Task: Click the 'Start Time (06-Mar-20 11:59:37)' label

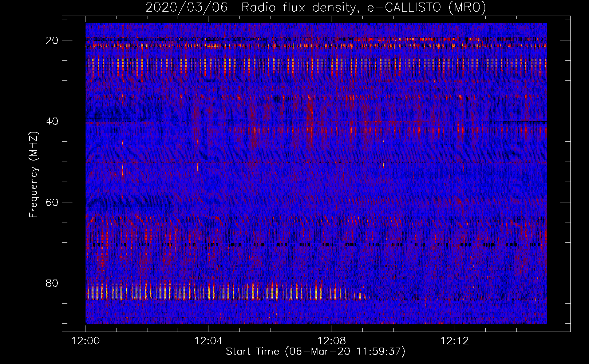Action: click(x=316, y=351)
